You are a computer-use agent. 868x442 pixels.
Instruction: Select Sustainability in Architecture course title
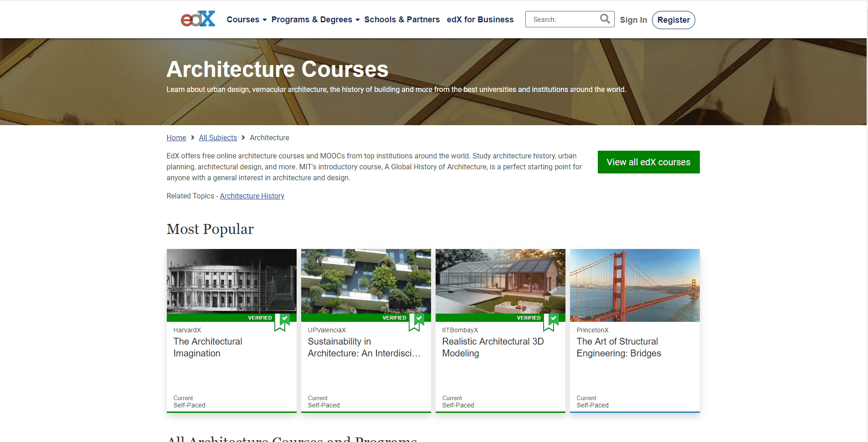364,347
